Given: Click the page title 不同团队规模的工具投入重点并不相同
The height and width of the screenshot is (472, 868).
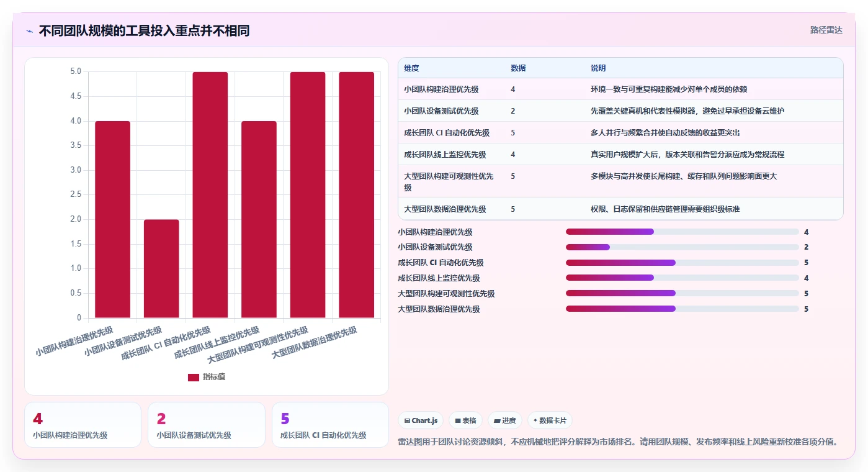Looking at the screenshot, I should click(144, 30).
